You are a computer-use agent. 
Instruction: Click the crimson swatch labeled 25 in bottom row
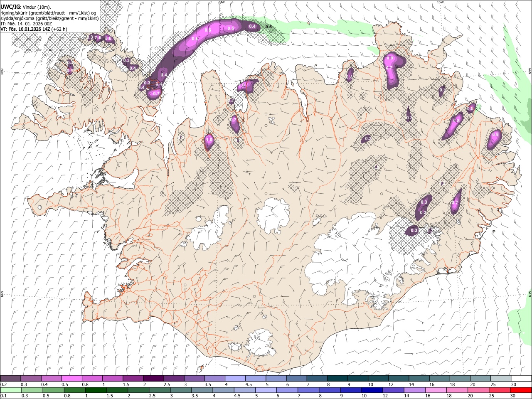click(x=500, y=390)
